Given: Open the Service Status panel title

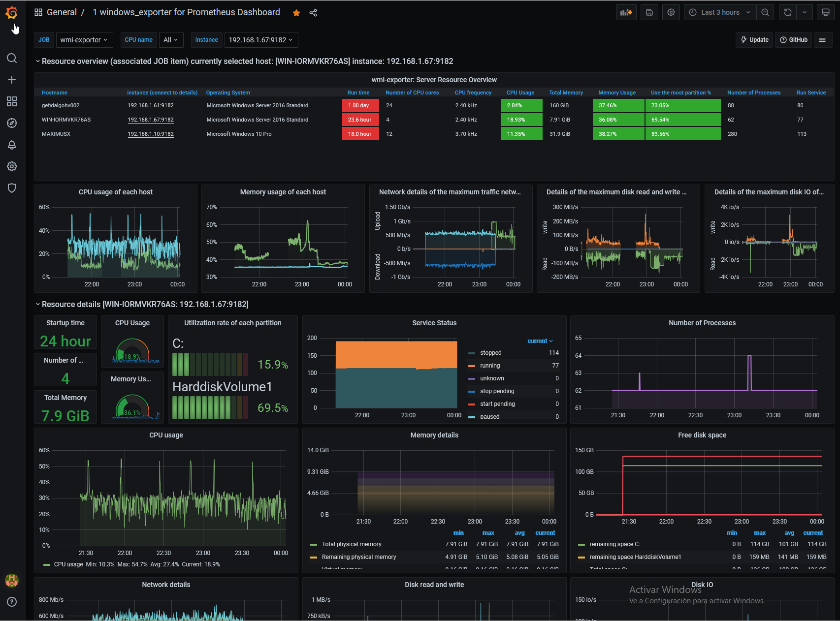Looking at the screenshot, I should (434, 323).
